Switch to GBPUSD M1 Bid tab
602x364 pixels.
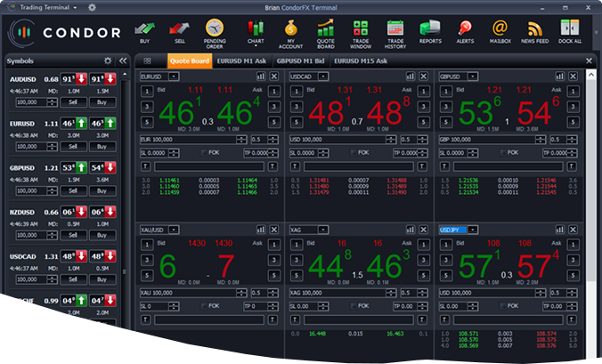(x=301, y=61)
